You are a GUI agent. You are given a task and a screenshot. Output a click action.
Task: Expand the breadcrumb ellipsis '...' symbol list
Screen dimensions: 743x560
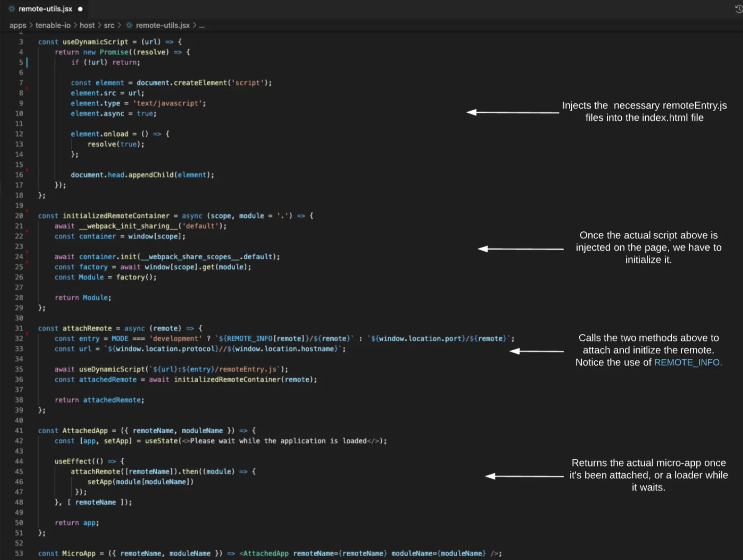pyautogui.click(x=202, y=26)
